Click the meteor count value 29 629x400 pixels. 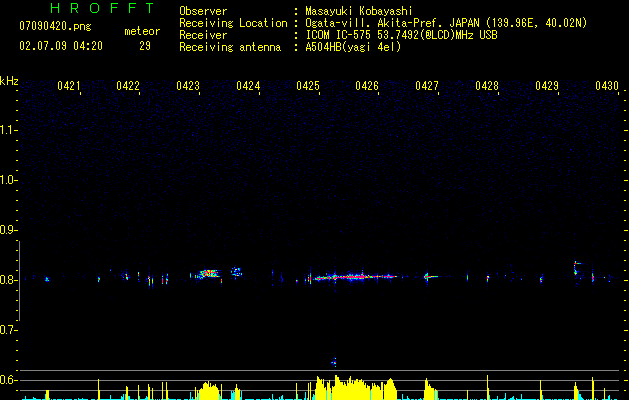point(145,46)
